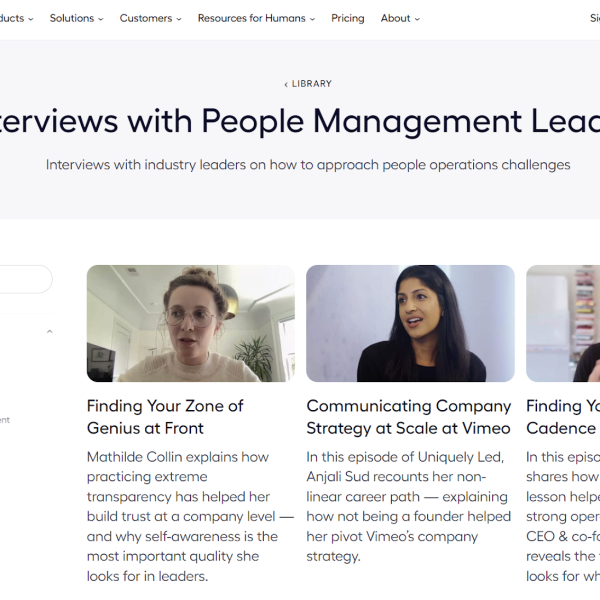Open Resources for Humans menu
The width and height of the screenshot is (600, 600).
[x=256, y=18]
